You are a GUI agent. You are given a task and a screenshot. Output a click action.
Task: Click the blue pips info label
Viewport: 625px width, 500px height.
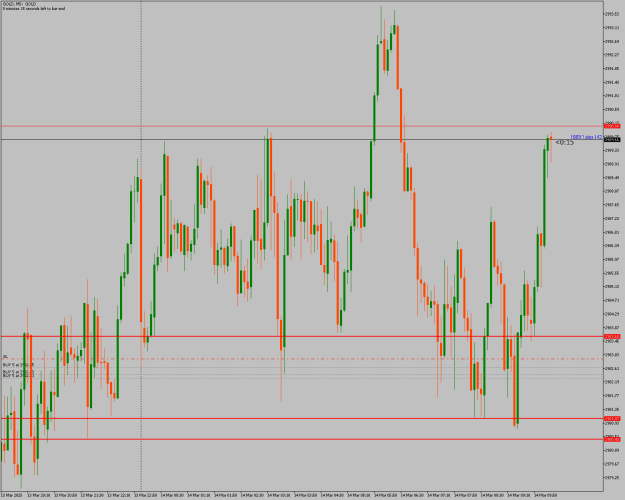pos(586,137)
